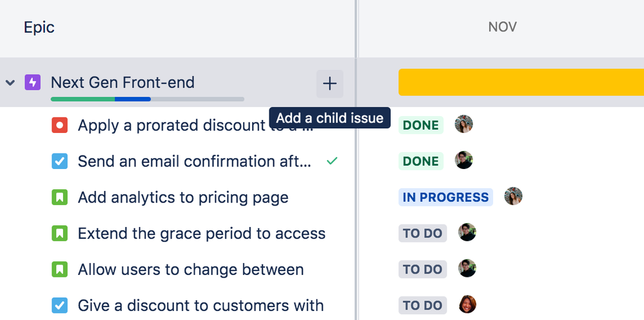Image resolution: width=644 pixels, height=320 pixels.
Task: Click the NOV month header
Action: 502,27
